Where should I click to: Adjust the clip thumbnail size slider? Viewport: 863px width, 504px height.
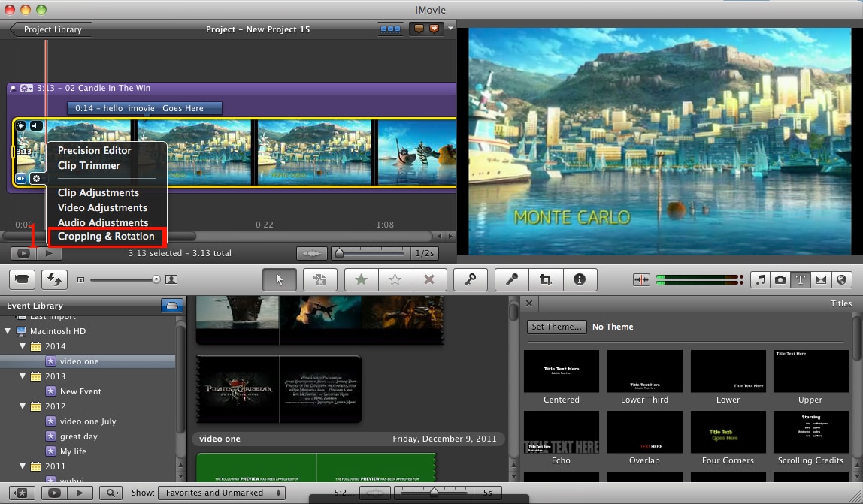[156, 279]
